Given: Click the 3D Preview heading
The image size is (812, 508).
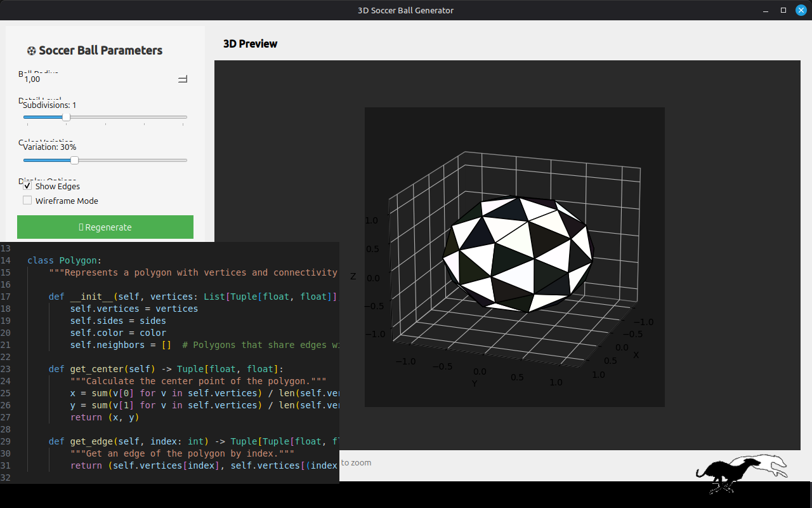Looking at the screenshot, I should coord(250,44).
